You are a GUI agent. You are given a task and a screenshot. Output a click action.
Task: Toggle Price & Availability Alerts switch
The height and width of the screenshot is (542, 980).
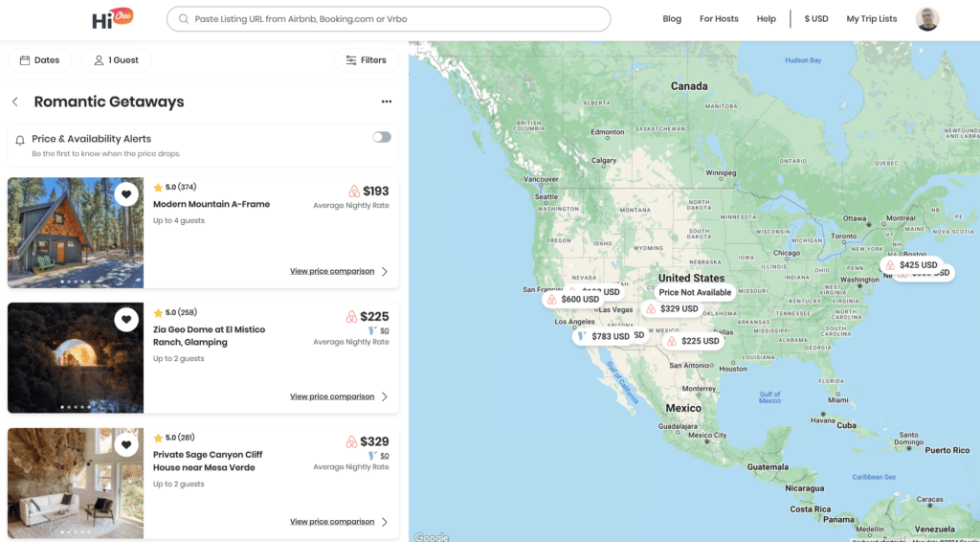382,137
